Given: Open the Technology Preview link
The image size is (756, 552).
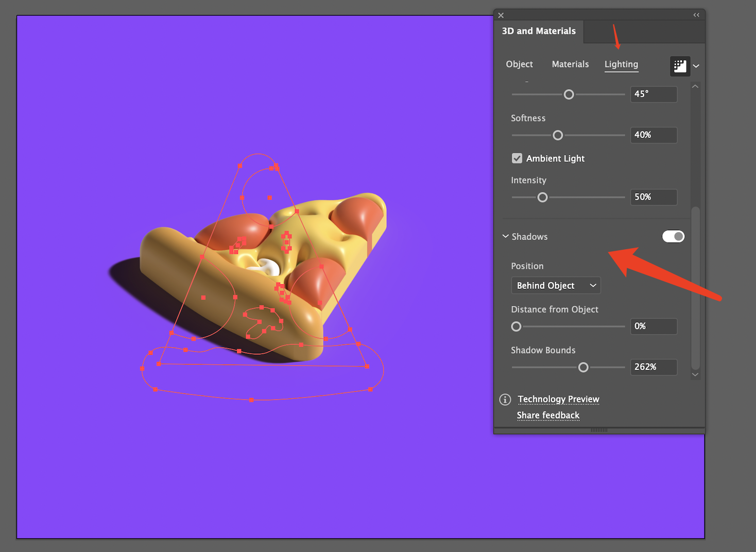Looking at the screenshot, I should 558,400.
